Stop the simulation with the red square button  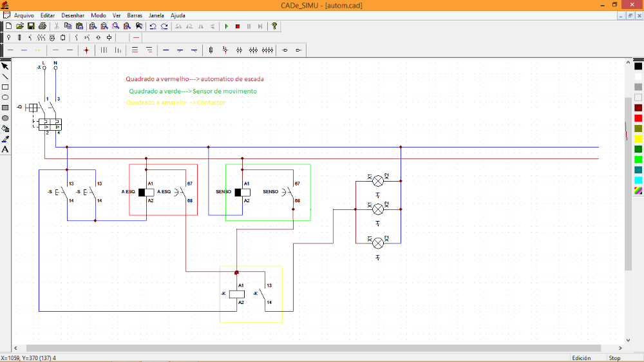pyautogui.click(x=238, y=26)
